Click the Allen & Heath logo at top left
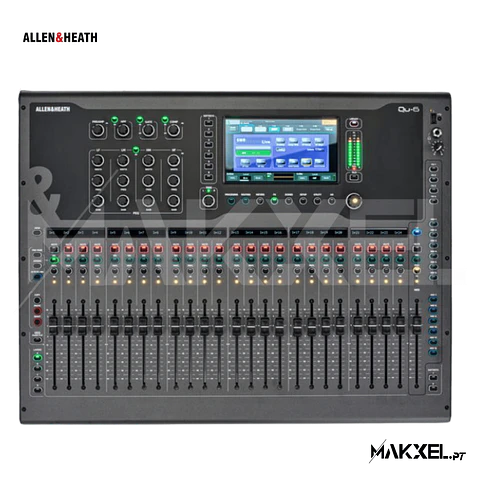 60,37
